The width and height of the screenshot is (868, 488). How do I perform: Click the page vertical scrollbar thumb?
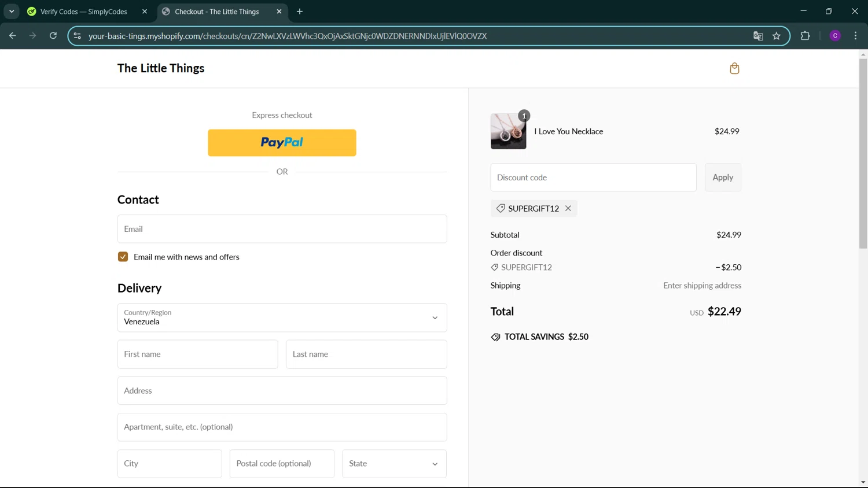[863, 153]
